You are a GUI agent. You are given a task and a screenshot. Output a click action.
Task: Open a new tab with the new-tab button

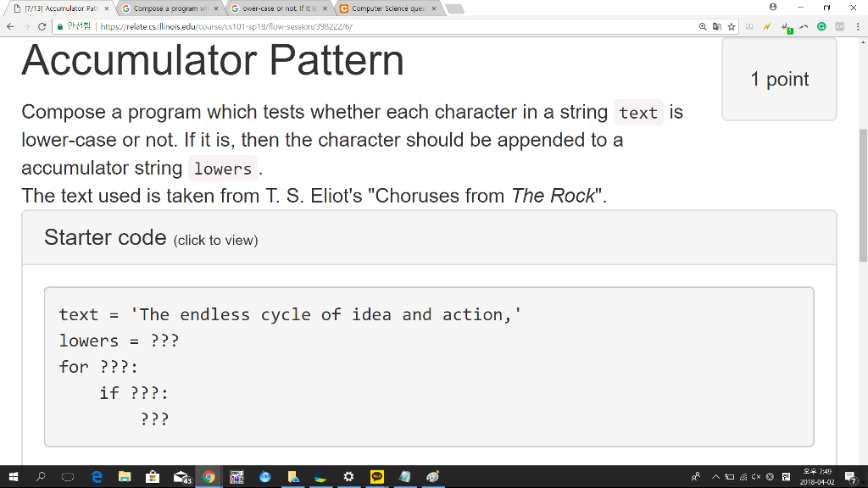pos(455,8)
